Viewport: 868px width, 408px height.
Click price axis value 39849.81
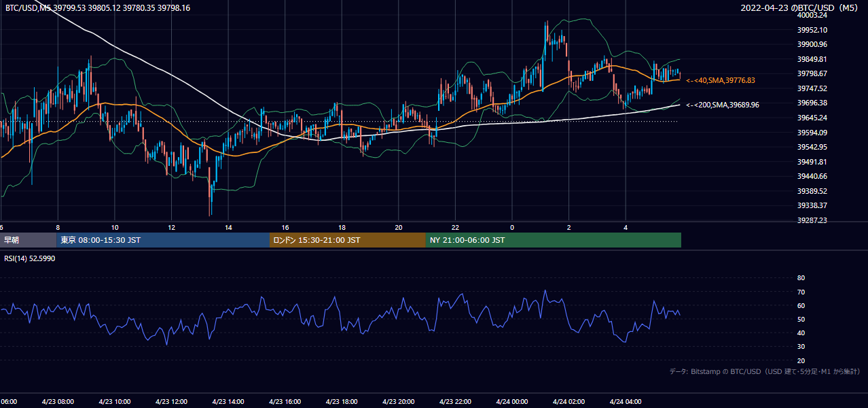(812, 59)
